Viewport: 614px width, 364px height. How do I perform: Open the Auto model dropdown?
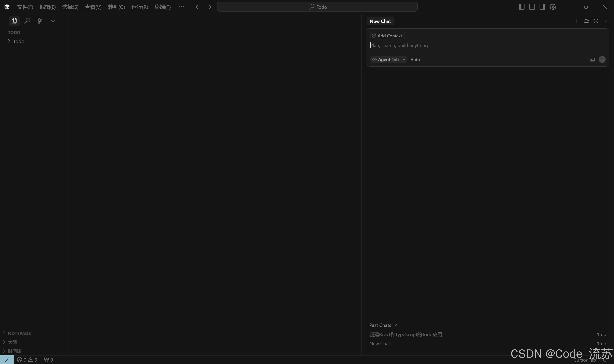[x=417, y=60]
